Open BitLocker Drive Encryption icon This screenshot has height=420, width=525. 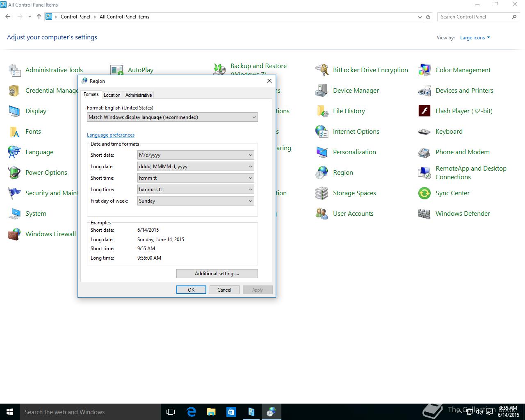point(322,70)
